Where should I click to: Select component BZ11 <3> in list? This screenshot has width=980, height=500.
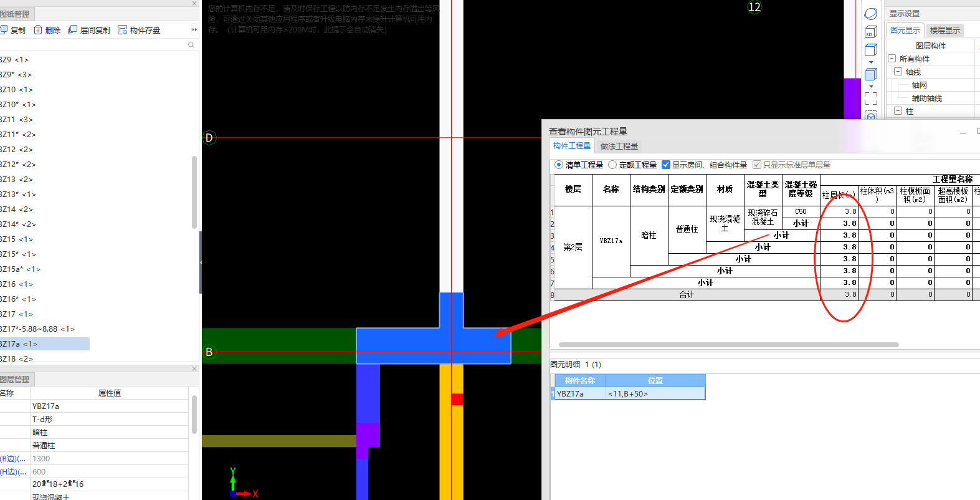[17, 120]
